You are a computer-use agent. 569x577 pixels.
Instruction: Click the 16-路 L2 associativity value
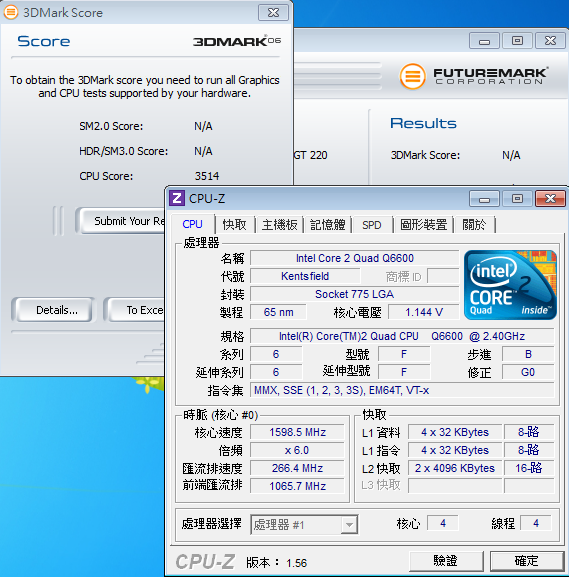[x=529, y=468]
